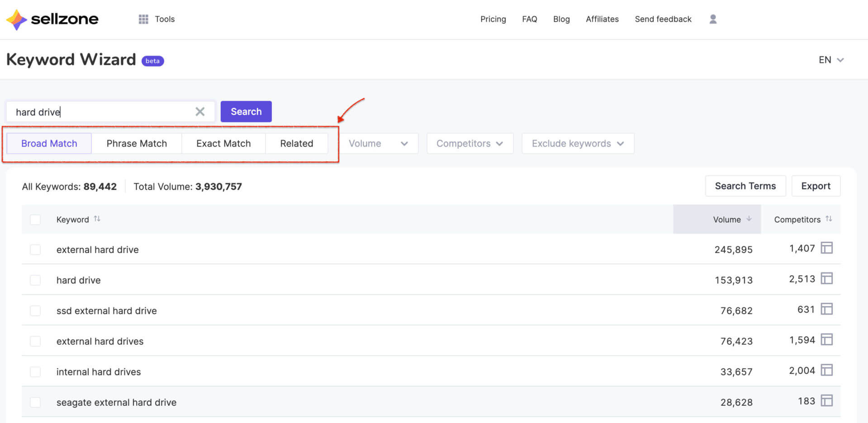Click keyword text internal hard drives

pyautogui.click(x=99, y=371)
